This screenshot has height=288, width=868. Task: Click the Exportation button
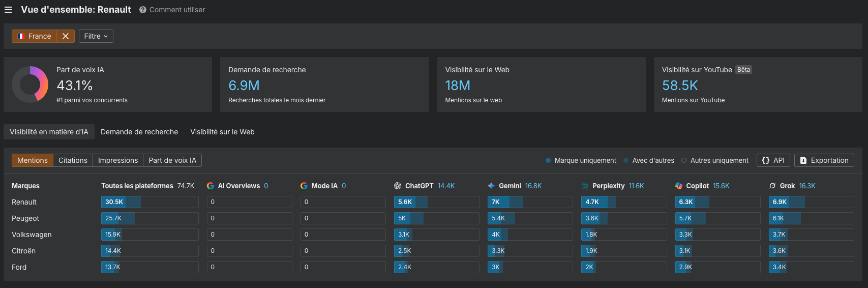click(x=824, y=160)
